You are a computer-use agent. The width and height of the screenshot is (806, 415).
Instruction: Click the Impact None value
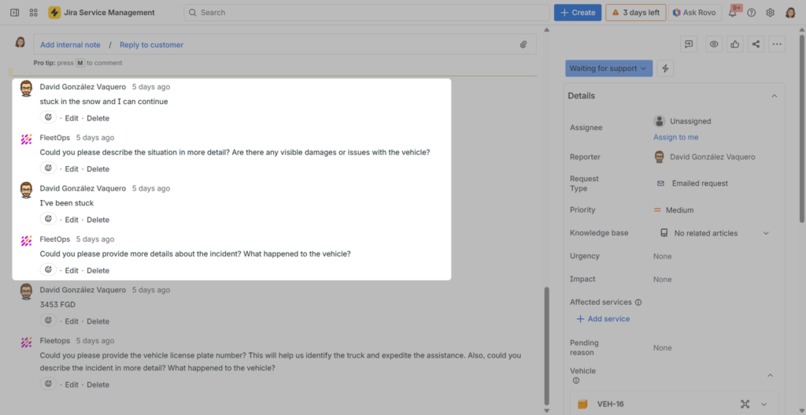coord(662,279)
